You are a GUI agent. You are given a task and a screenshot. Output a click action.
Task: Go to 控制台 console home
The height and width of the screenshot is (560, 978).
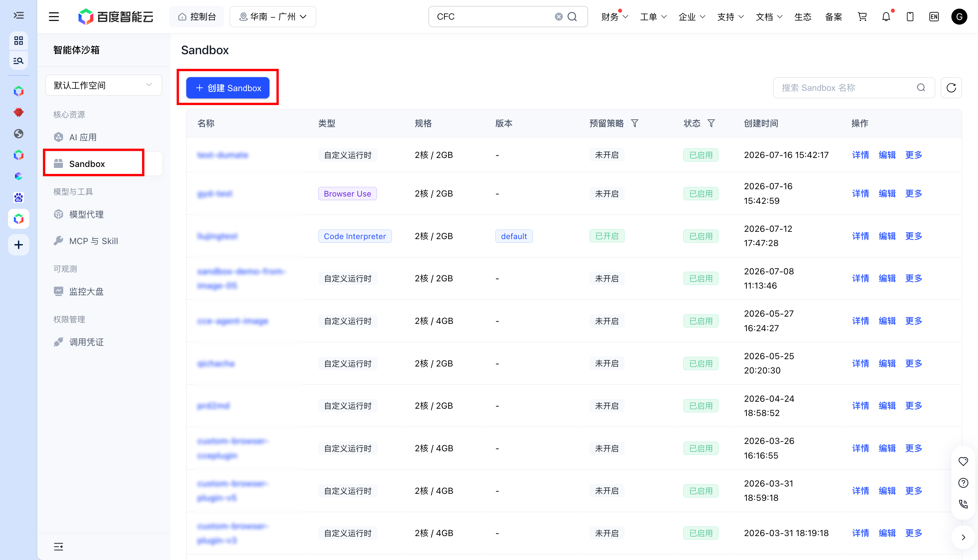197,17
